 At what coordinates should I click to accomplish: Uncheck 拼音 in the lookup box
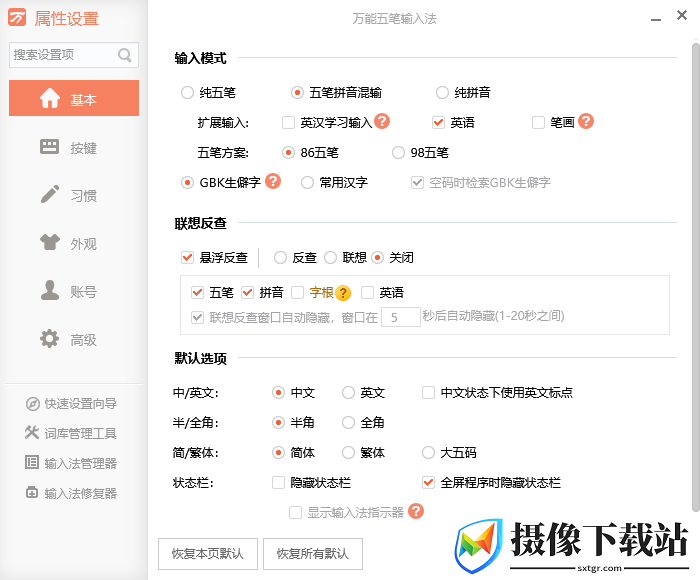tap(247, 293)
